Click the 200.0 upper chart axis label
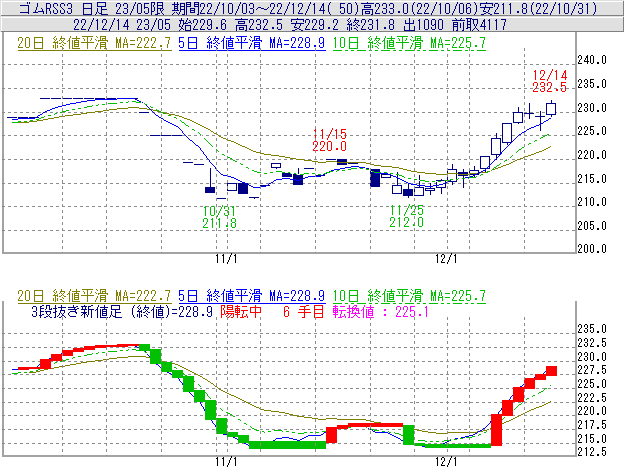This screenshot has width=624, height=475. click(x=592, y=249)
